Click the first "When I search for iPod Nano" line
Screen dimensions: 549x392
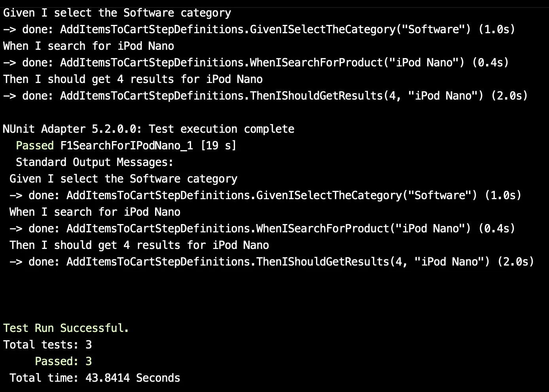pos(89,46)
